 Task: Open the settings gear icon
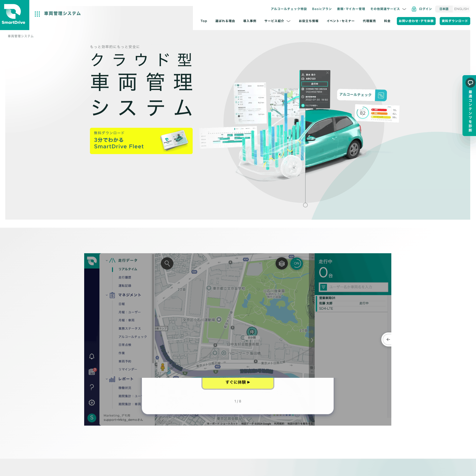point(92,403)
